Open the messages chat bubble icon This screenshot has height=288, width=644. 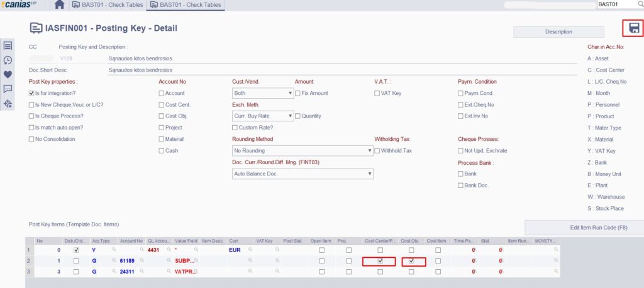click(8, 89)
